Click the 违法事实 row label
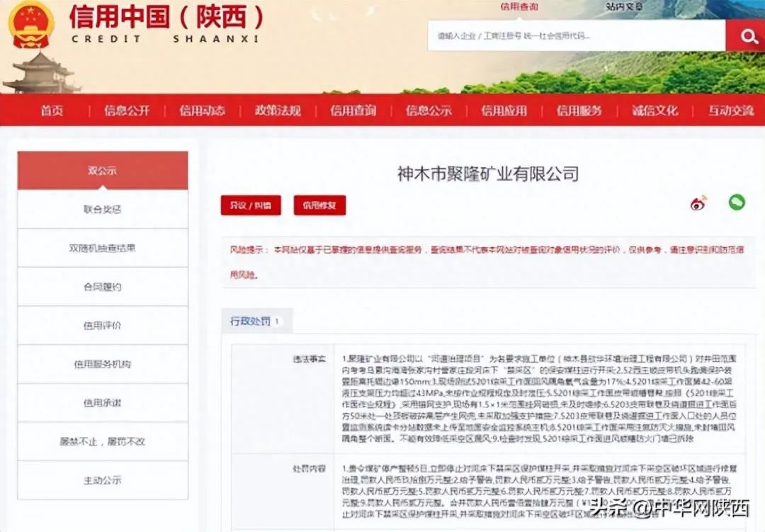The height and width of the screenshot is (532, 765). 310,358
